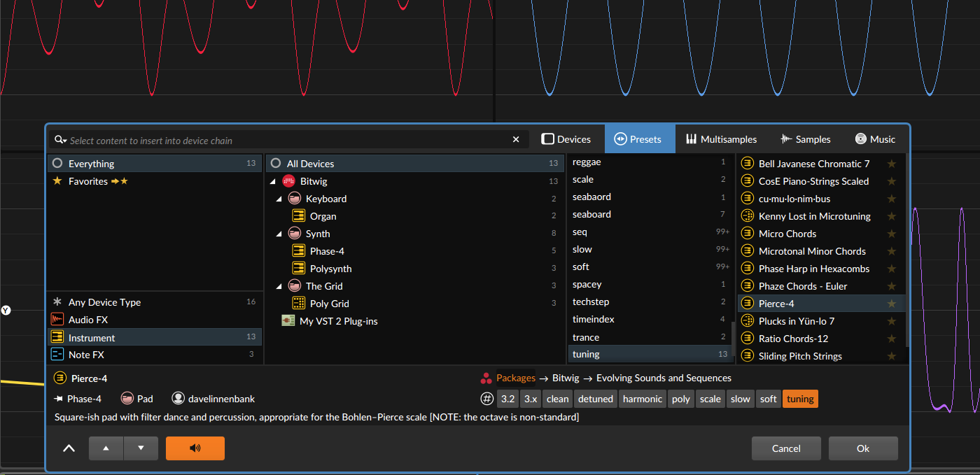Image resolution: width=980 pixels, height=475 pixels.
Task: Select the Kenny Lost in Microtuning preset
Action: click(x=821, y=216)
